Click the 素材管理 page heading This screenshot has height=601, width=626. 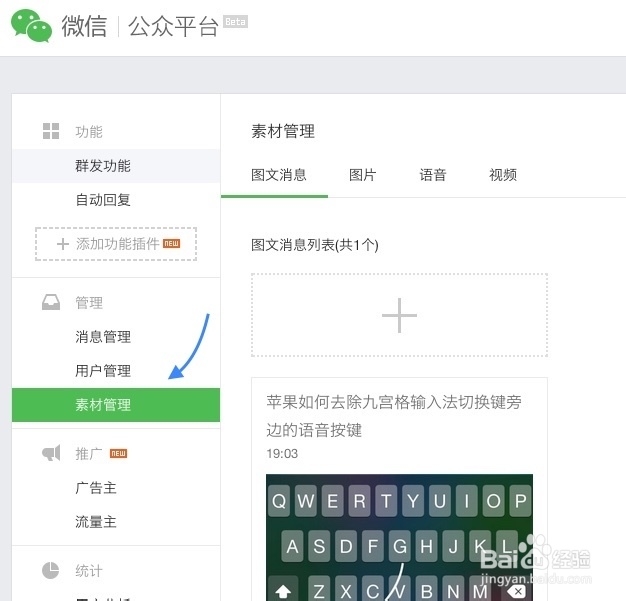pyautogui.click(x=283, y=131)
